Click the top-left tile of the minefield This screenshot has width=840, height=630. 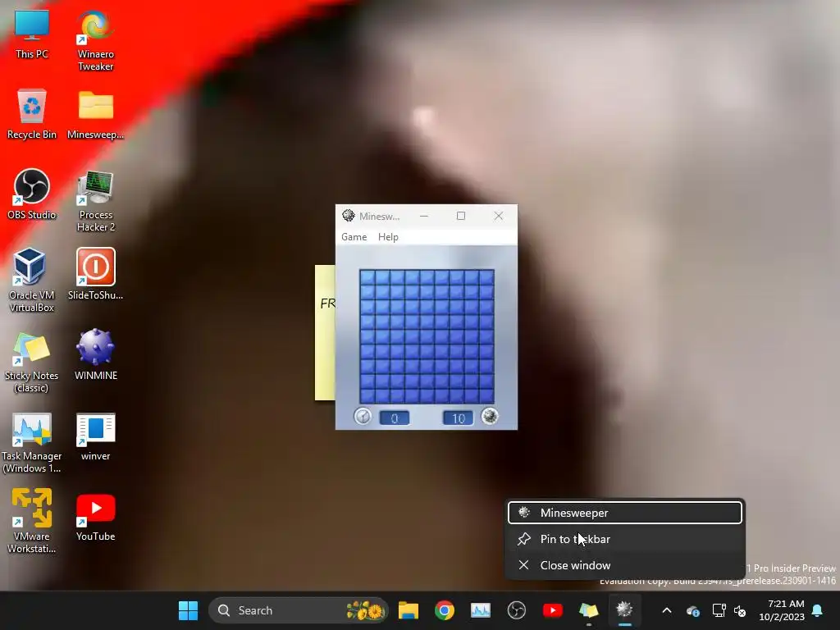tap(367, 277)
